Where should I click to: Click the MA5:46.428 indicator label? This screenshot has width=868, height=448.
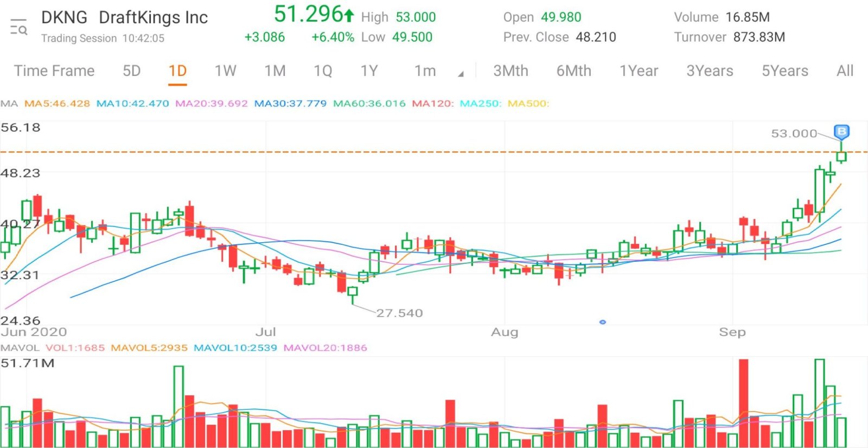(x=57, y=103)
